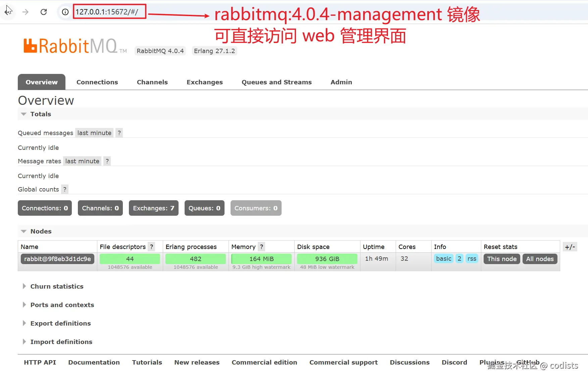Open Tutorials footer link
The height and width of the screenshot is (380, 588).
(x=147, y=363)
